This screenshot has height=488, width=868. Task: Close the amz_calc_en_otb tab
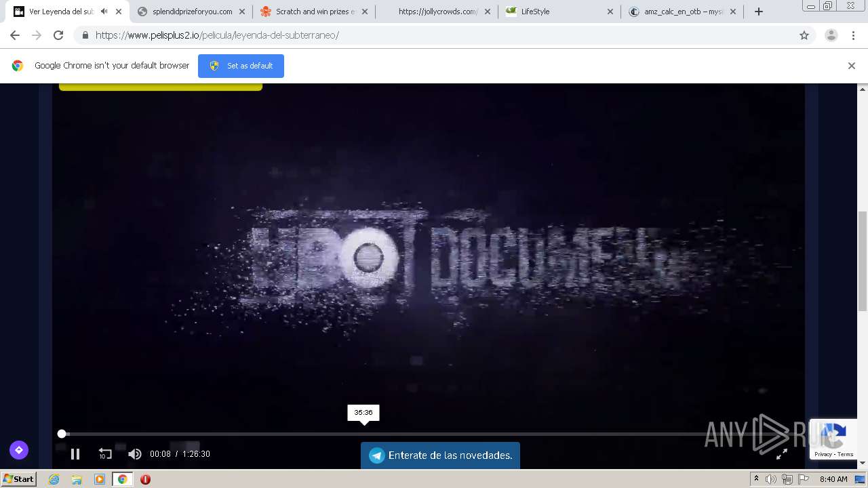point(733,12)
